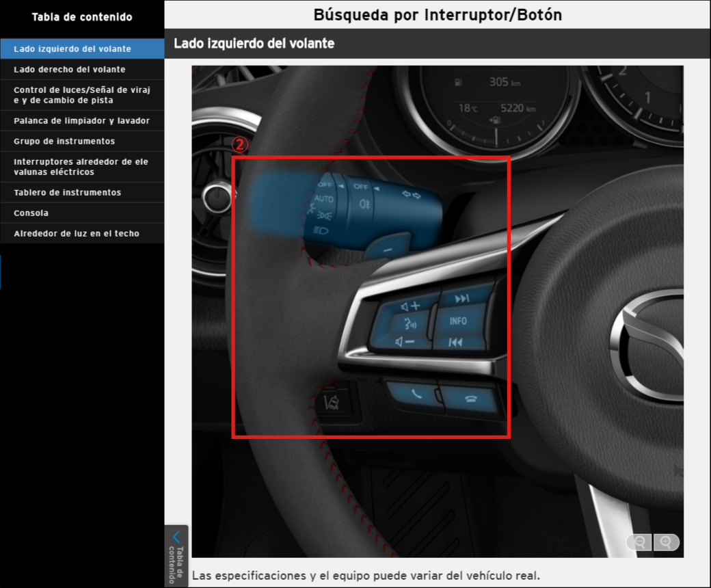Click the volume down steering wheel button
Screen dimensions: 711x588
click(x=406, y=342)
